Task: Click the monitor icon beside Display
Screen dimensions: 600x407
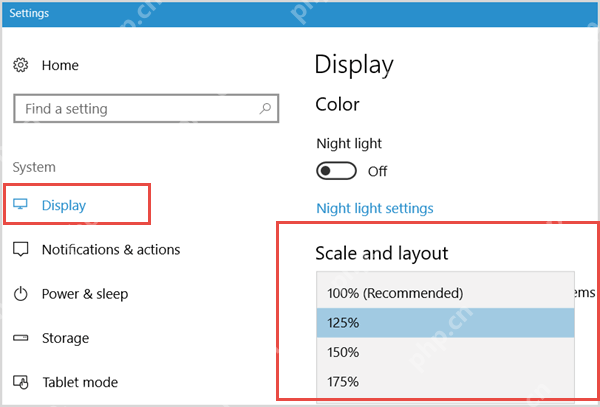Action: point(20,204)
